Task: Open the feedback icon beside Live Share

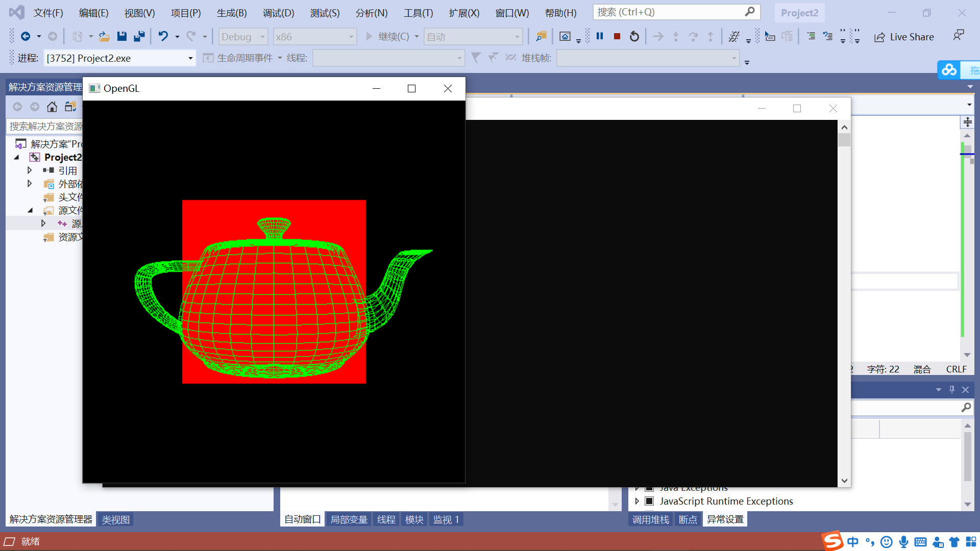Action: pos(958,36)
